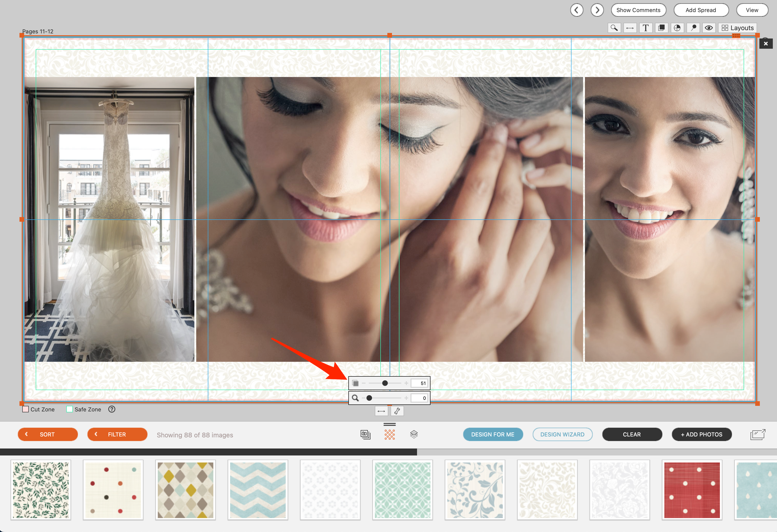Expand the FILTER options
777x532 pixels.
[117, 434]
